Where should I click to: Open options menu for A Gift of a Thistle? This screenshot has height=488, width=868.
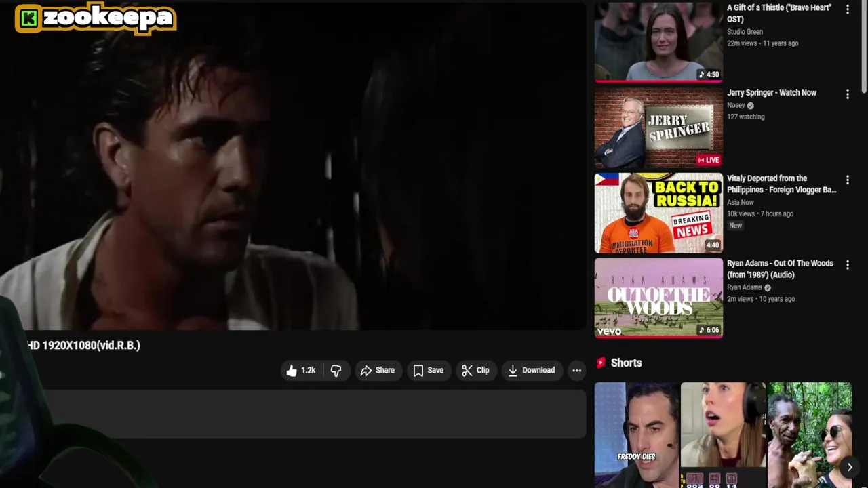(x=847, y=9)
